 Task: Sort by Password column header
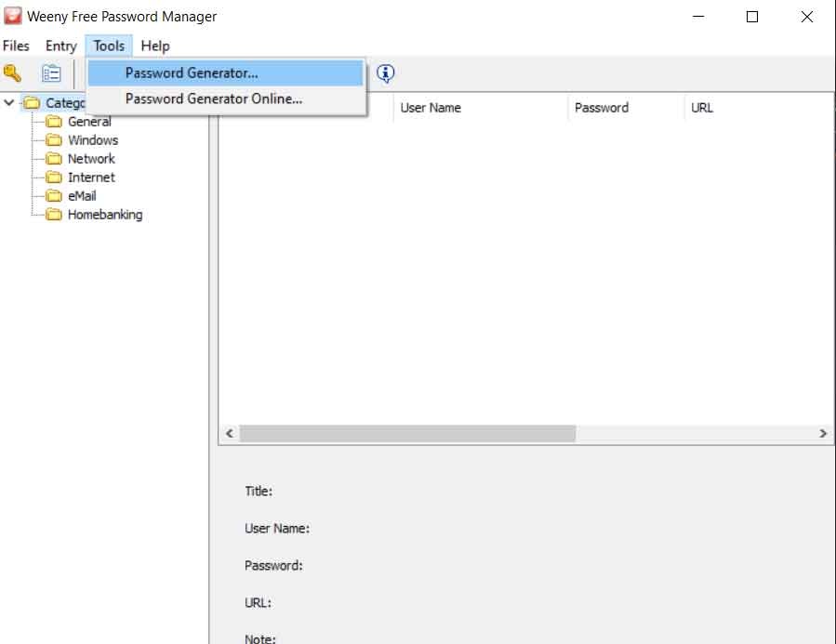tap(627, 108)
